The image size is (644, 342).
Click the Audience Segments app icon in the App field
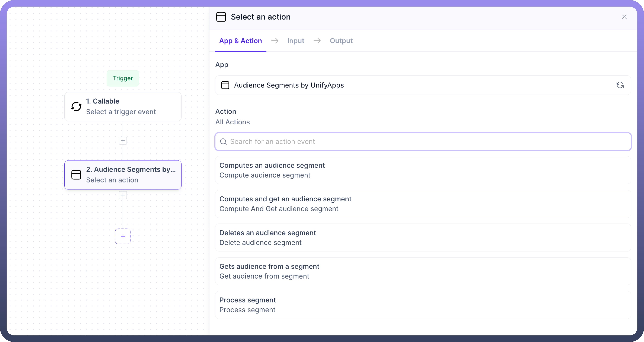click(225, 85)
